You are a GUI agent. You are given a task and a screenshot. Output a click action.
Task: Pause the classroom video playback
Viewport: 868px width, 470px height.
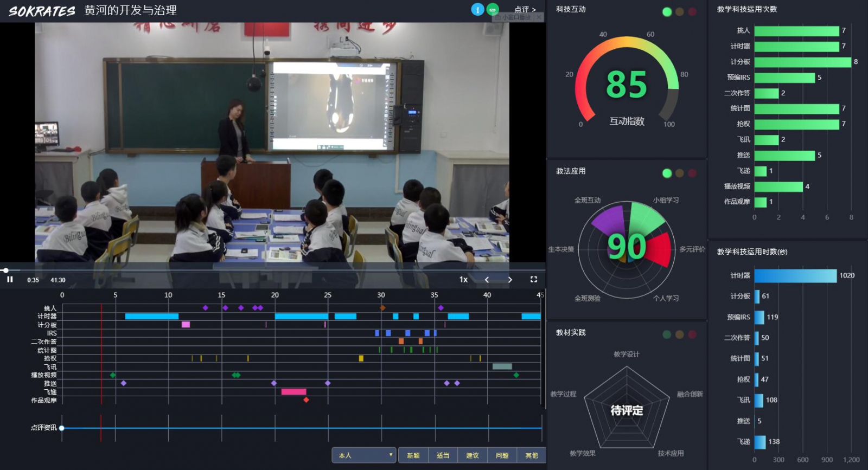pos(10,279)
